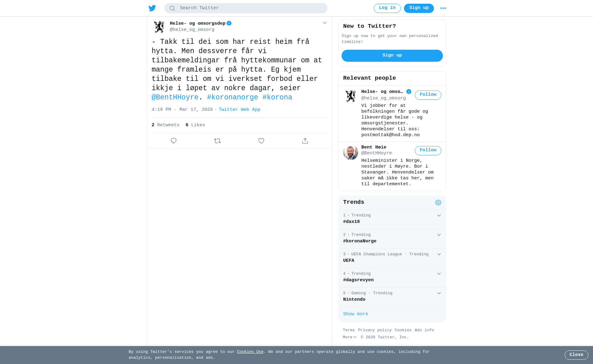Expand the More footer dropdown

tap(350, 337)
